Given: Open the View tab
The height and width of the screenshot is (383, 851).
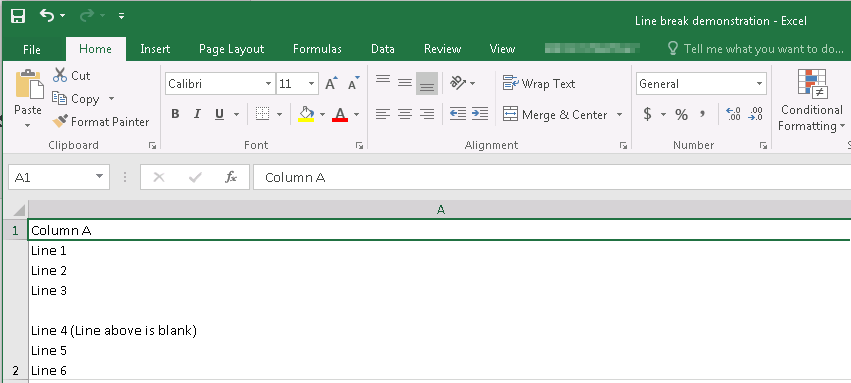Looking at the screenshot, I should 502,49.
